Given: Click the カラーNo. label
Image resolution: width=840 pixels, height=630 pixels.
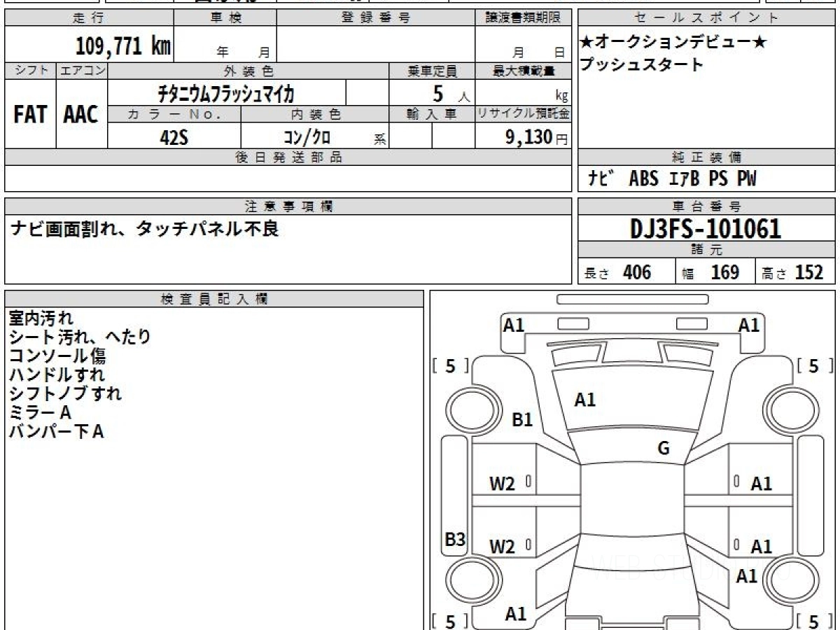Looking at the screenshot, I should (x=174, y=114).
